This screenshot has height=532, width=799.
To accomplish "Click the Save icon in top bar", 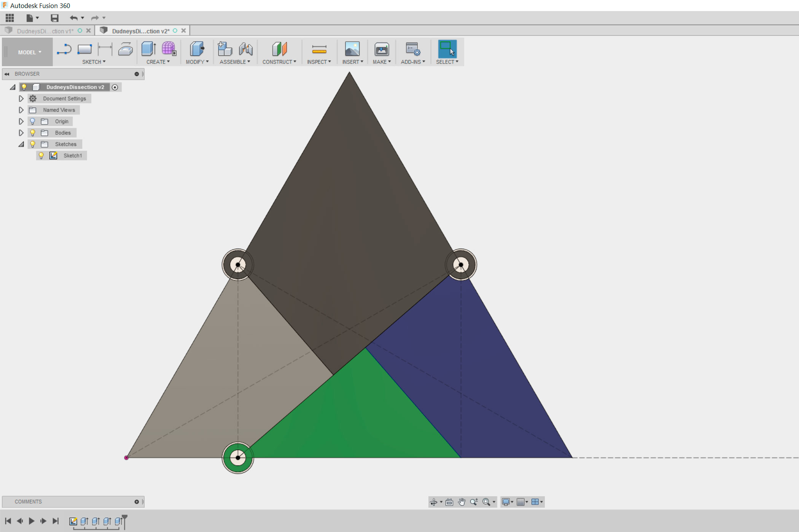I will pyautogui.click(x=54, y=18).
